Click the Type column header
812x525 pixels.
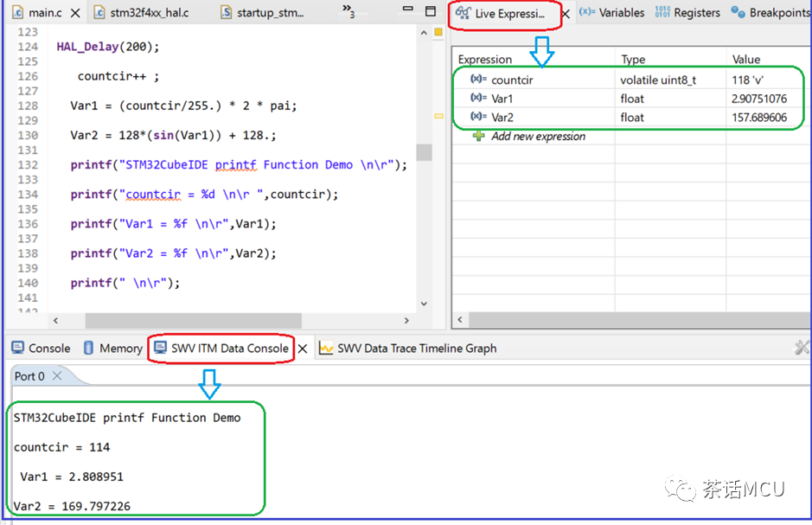pos(670,59)
